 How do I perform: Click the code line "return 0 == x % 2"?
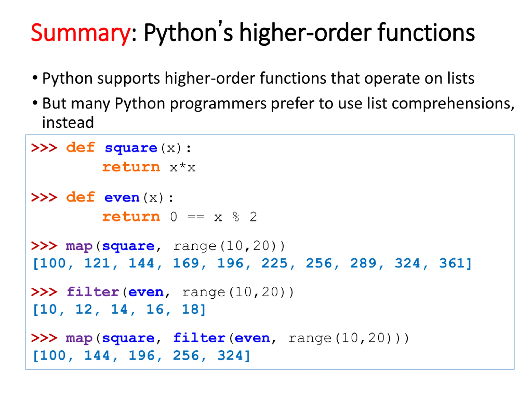pos(180,217)
